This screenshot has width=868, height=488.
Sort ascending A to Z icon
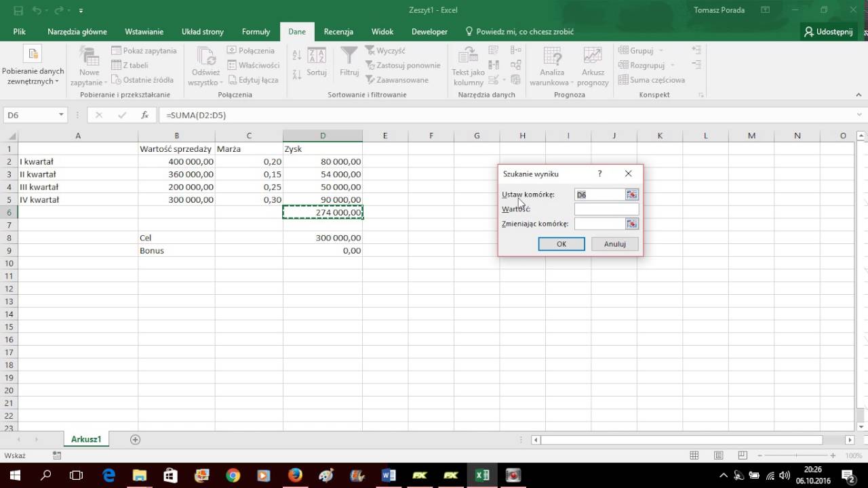[x=297, y=56]
